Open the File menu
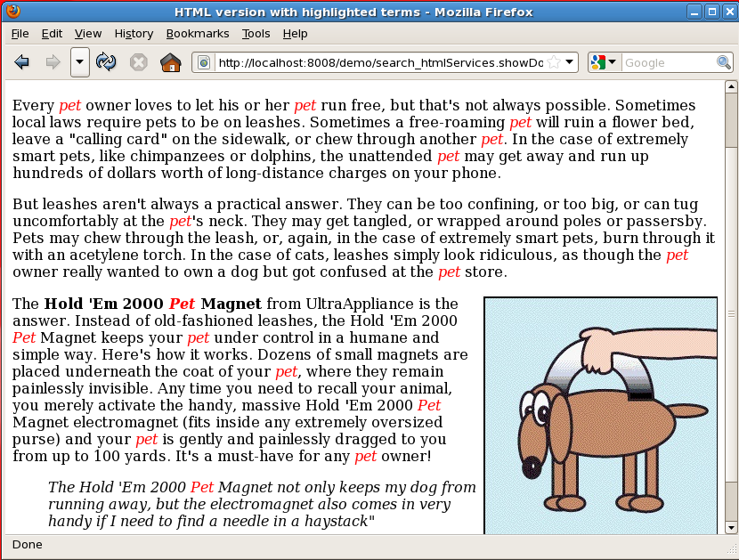Viewport: 739px width, 560px height. click(20, 33)
